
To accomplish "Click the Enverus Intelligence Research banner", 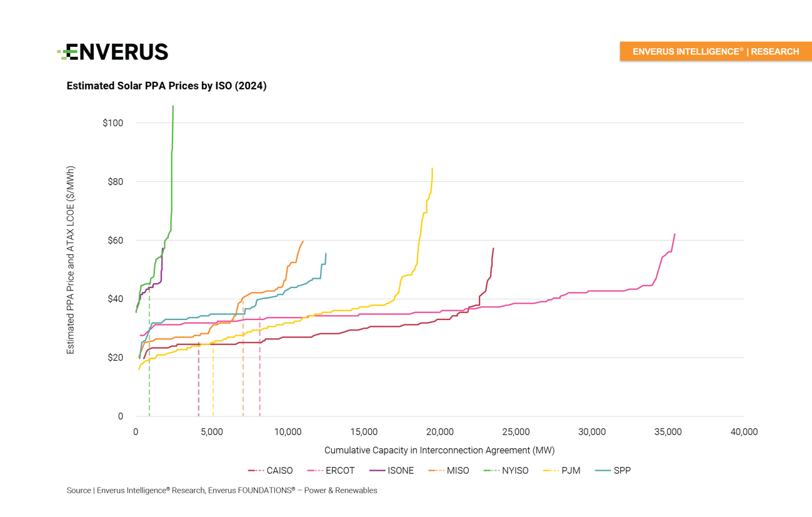I will pos(715,51).
